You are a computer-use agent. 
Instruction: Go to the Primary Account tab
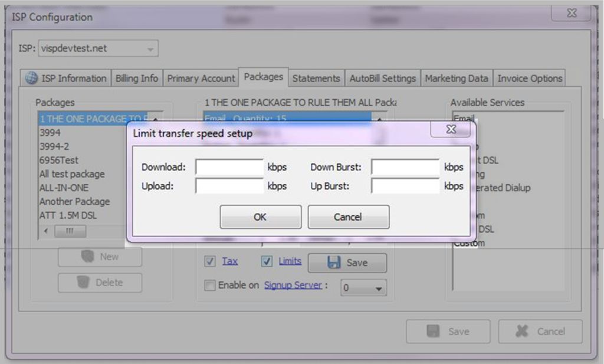tap(201, 78)
